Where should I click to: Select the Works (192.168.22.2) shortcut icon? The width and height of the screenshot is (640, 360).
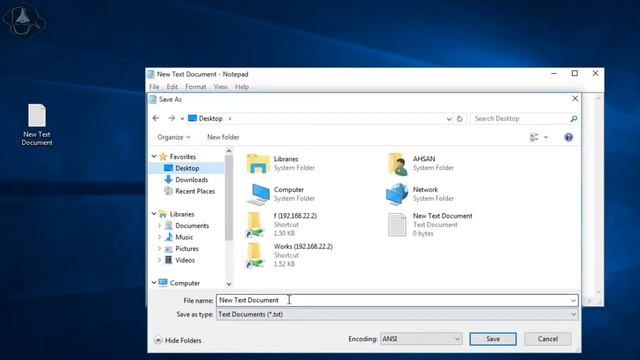click(254, 255)
